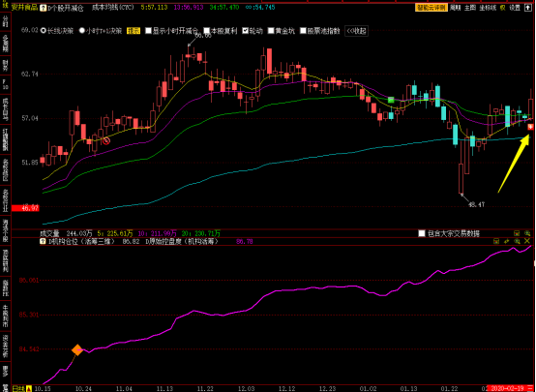Check the 包含大宗交易数据 checkbox

pos(422,233)
